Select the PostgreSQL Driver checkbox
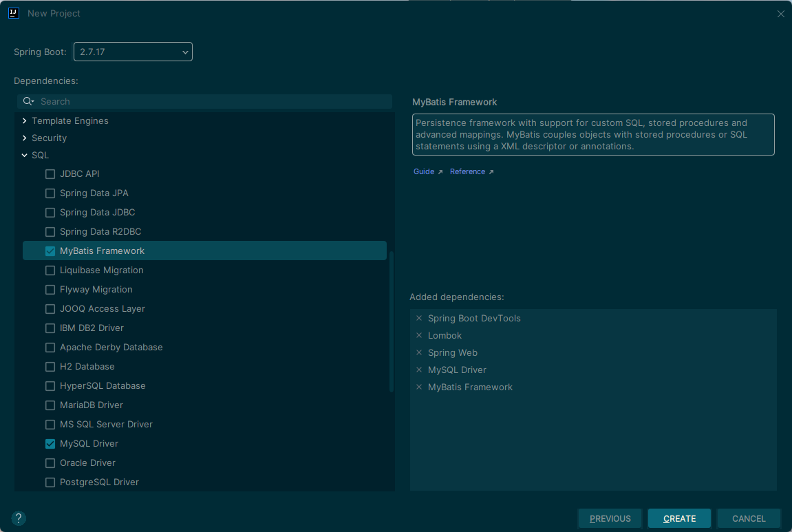The height and width of the screenshot is (532, 792). point(50,482)
